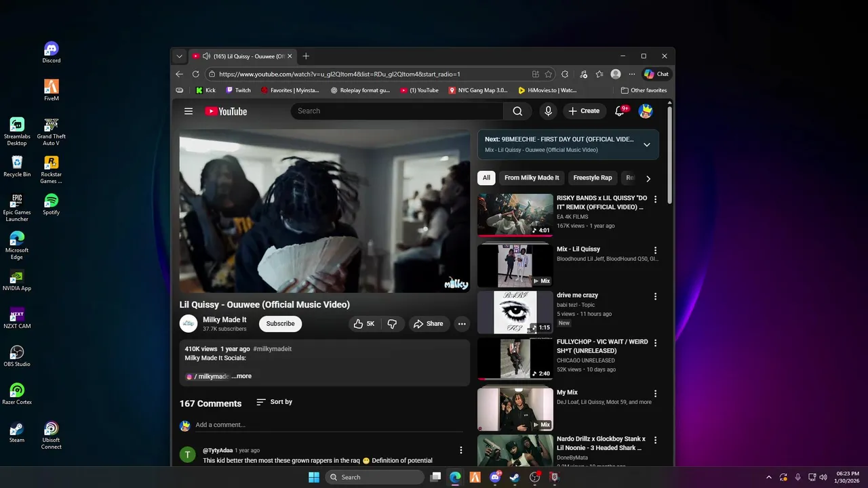This screenshot has height=488, width=868.
Task: Click the YouTube search magnifier button
Action: [x=517, y=111]
